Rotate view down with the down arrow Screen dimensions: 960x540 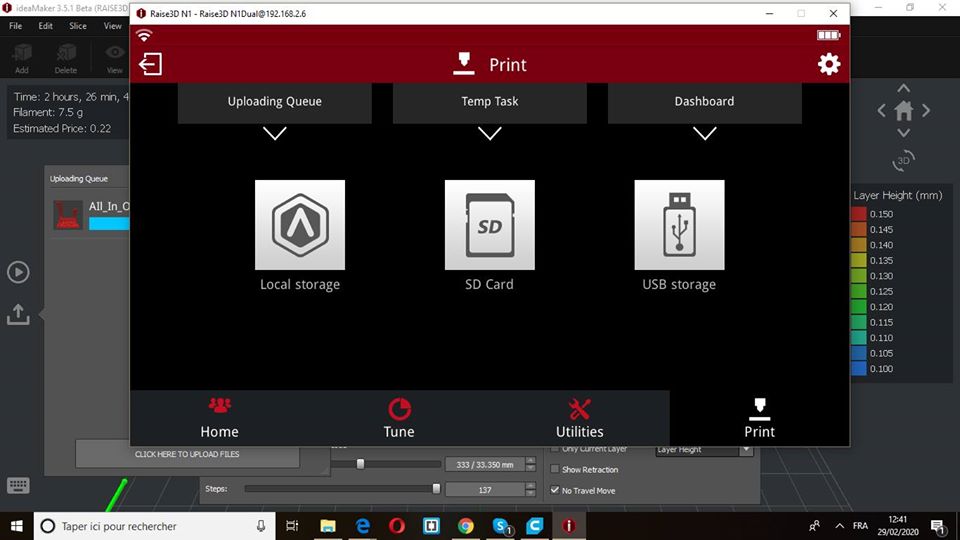(904, 133)
